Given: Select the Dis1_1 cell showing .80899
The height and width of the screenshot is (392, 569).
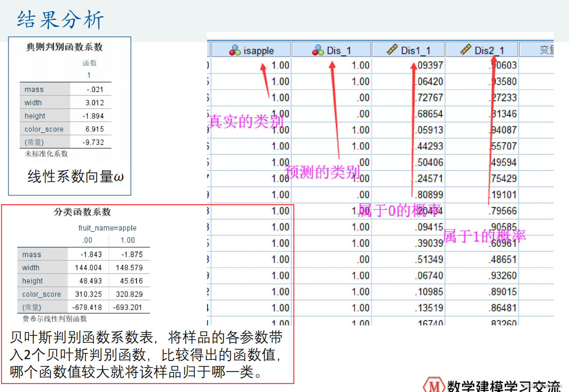Looking at the screenshot, I should pyautogui.click(x=408, y=195).
